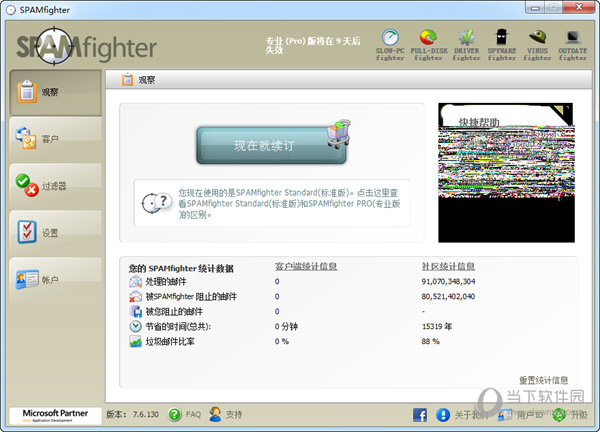Click the question mark crosshair icon
600x432 pixels.
point(156,203)
